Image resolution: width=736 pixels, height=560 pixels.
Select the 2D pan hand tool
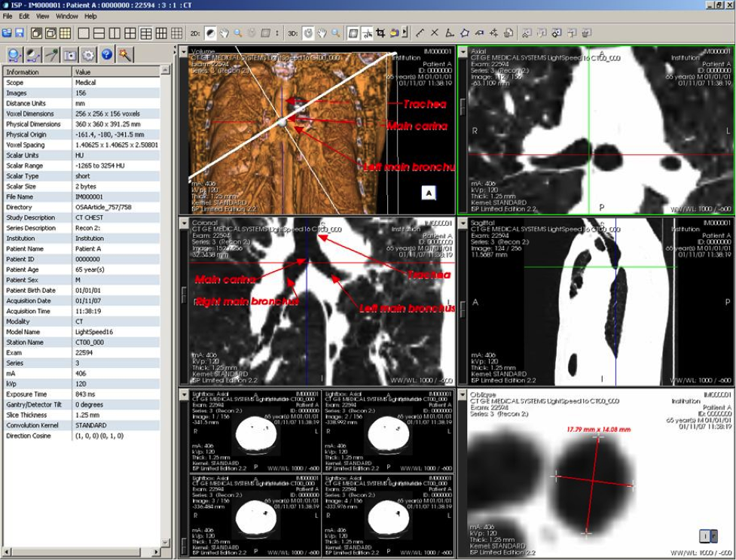[x=224, y=33]
